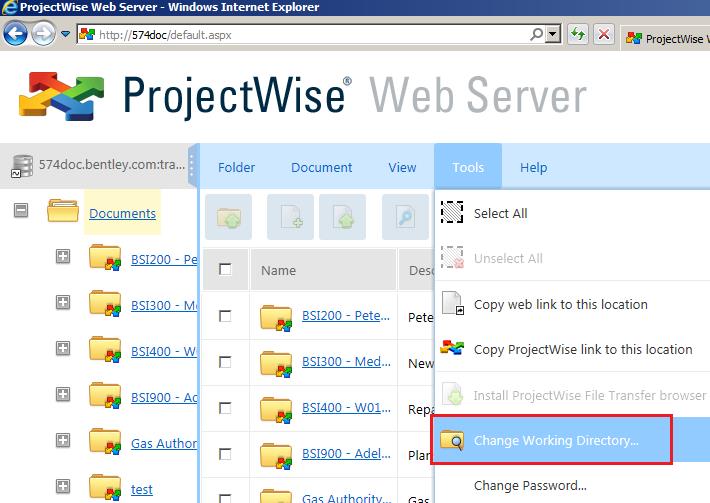Open the address bar dropdown arrow
Screen dimensions: 710x503
pyautogui.click(x=552, y=34)
